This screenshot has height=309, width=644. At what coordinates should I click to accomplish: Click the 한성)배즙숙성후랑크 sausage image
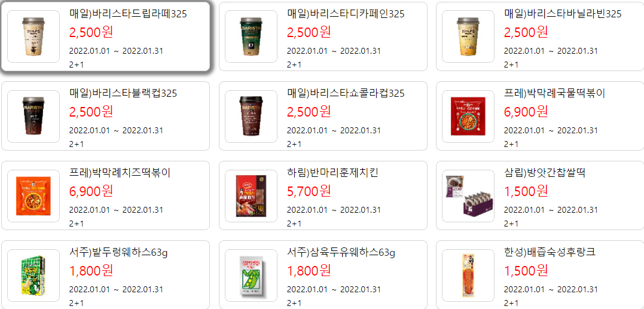[468, 276]
